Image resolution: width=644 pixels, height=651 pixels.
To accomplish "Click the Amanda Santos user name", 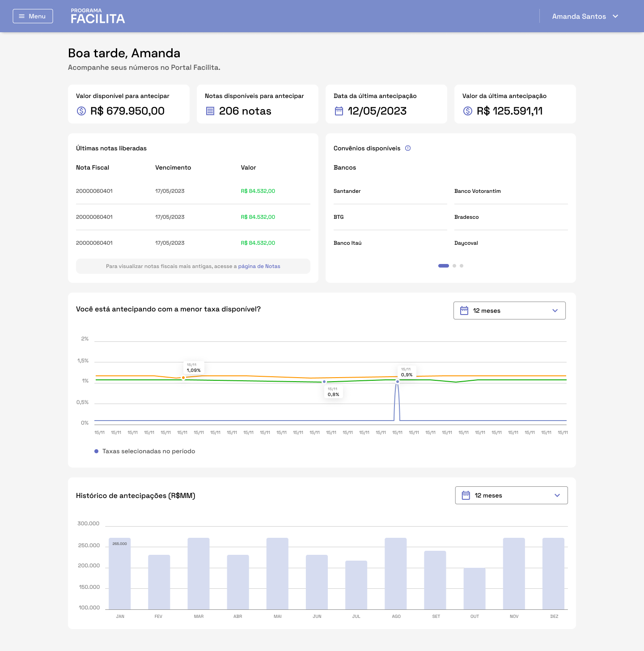I will (579, 16).
